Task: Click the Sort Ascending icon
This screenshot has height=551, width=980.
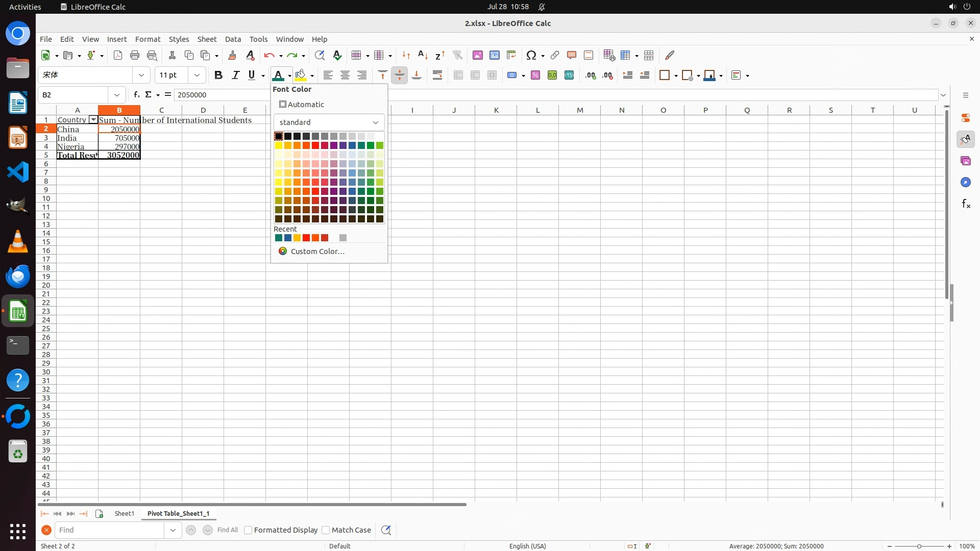Action: [x=423, y=55]
